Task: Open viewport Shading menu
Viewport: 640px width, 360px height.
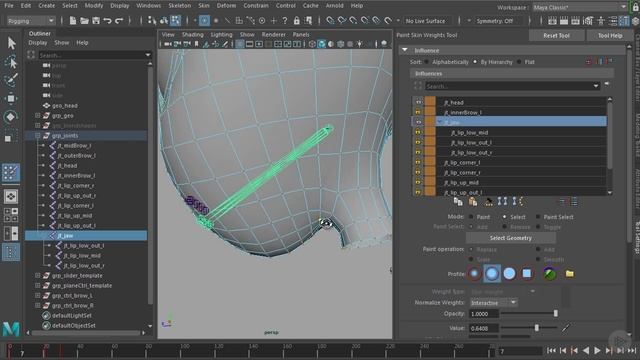Action: pos(193,35)
